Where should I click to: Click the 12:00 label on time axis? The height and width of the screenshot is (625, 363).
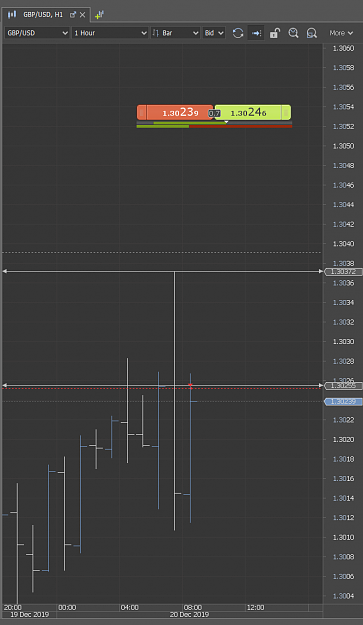(255, 607)
